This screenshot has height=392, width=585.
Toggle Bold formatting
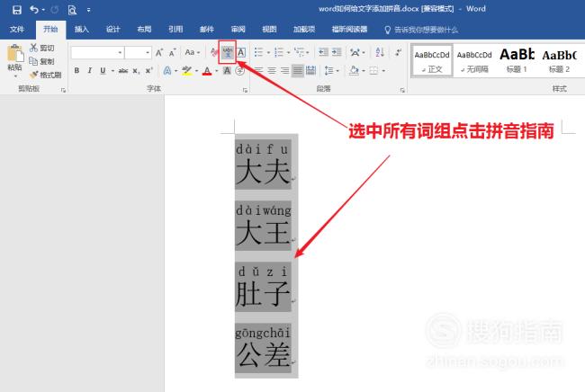76,71
